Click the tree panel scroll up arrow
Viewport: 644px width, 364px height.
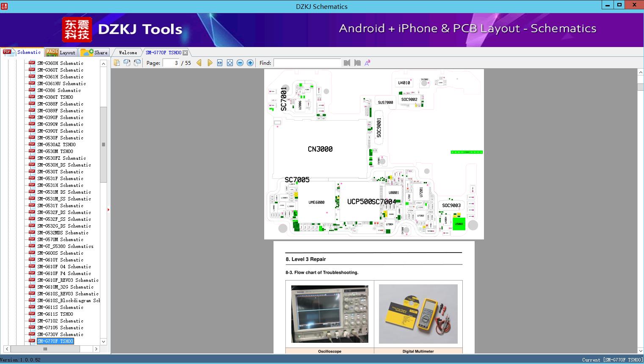point(103,63)
